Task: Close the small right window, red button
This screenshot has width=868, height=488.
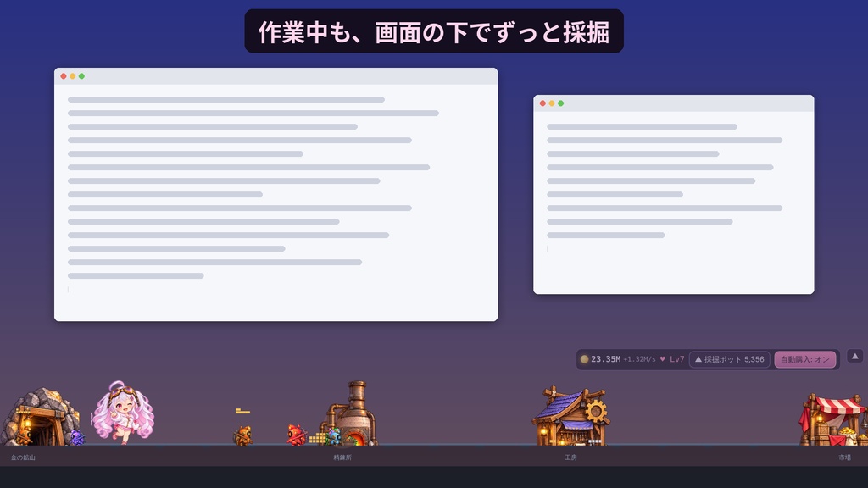Action: (542, 103)
